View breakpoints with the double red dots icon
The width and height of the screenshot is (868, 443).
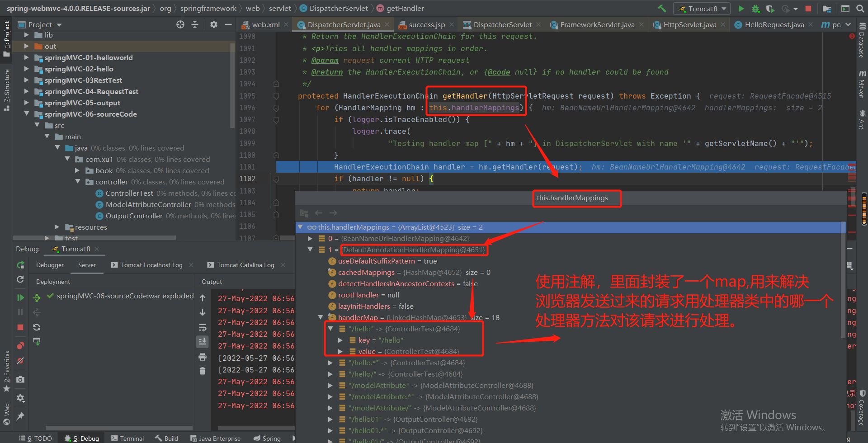20,346
